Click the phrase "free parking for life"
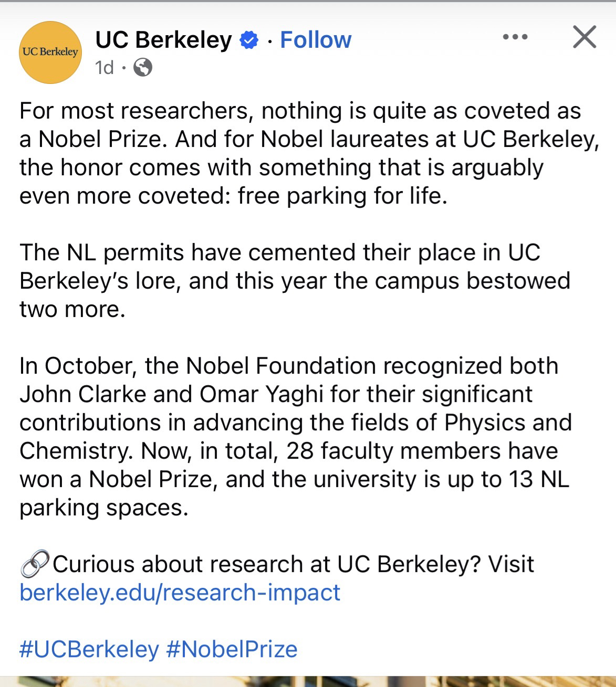The image size is (616, 687). pos(342,196)
